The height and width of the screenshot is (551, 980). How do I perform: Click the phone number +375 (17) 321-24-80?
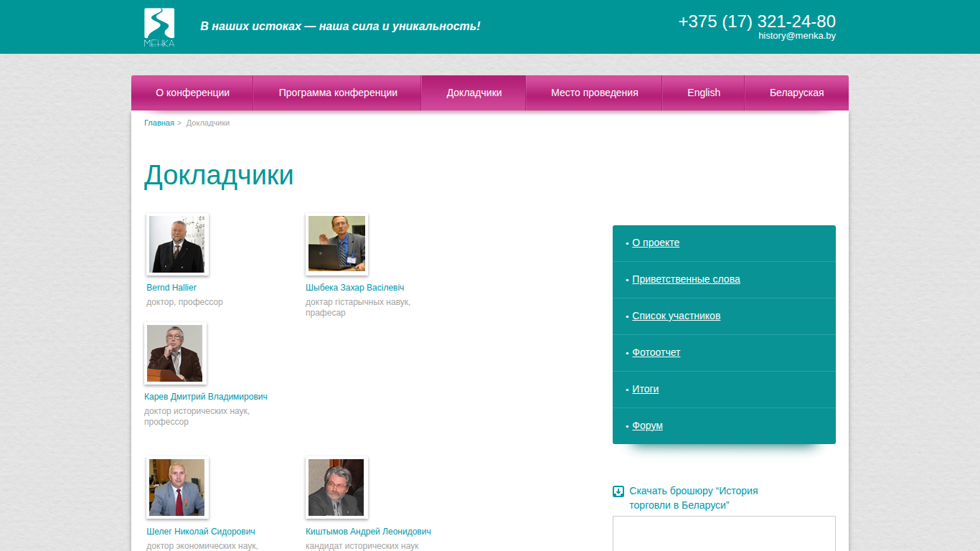(x=757, y=22)
